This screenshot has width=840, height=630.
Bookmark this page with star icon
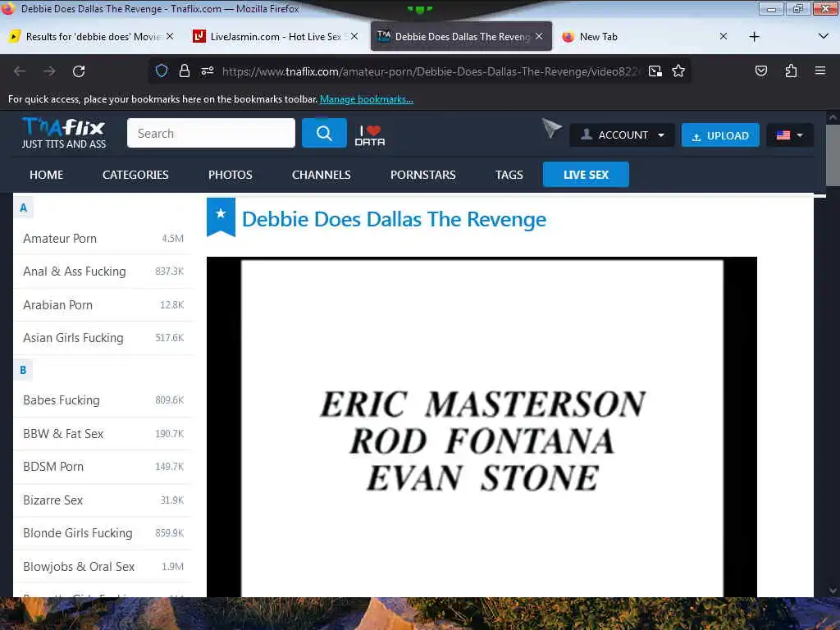pyautogui.click(x=678, y=71)
